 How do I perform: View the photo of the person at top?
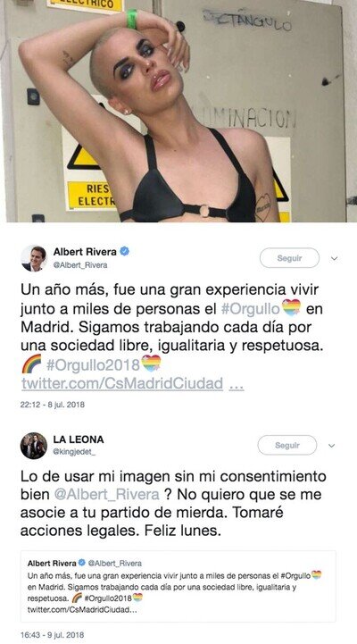click(x=178, y=111)
